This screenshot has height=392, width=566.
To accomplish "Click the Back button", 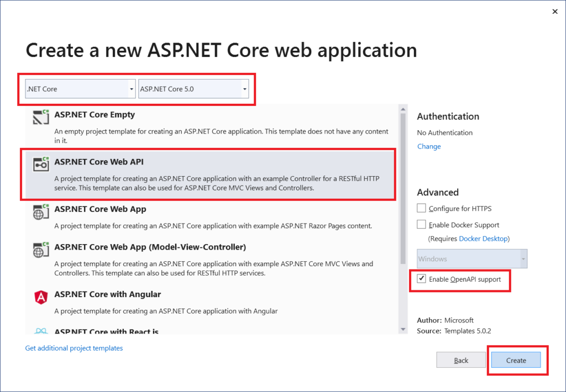I will click(x=461, y=360).
